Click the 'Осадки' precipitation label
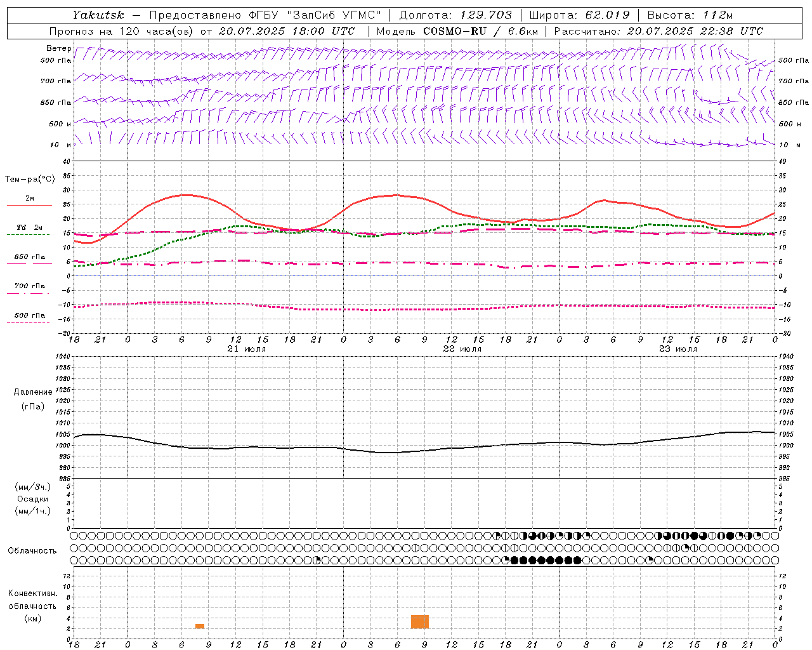812x650 pixels. click(x=33, y=499)
